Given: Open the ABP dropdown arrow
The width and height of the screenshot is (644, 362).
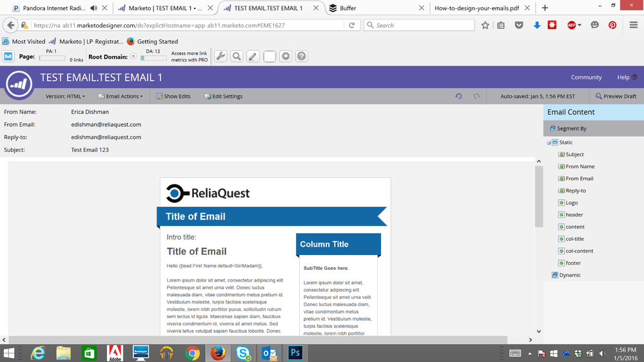Looking at the screenshot, I should [x=580, y=25].
